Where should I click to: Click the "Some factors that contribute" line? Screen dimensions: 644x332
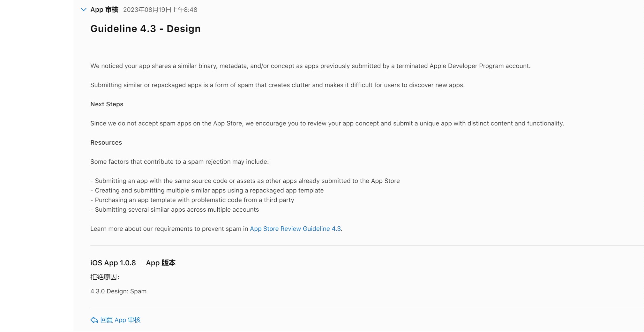pos(179,162)
